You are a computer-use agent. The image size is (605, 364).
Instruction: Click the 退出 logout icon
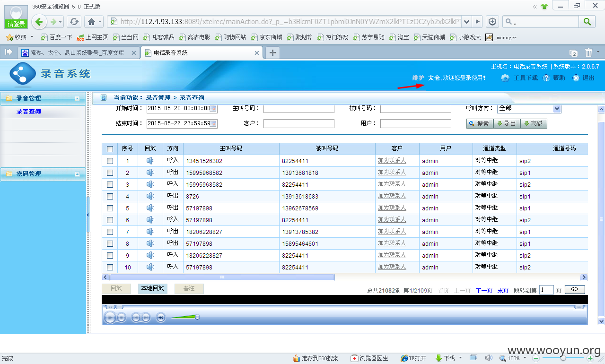(x=576, y=78)
